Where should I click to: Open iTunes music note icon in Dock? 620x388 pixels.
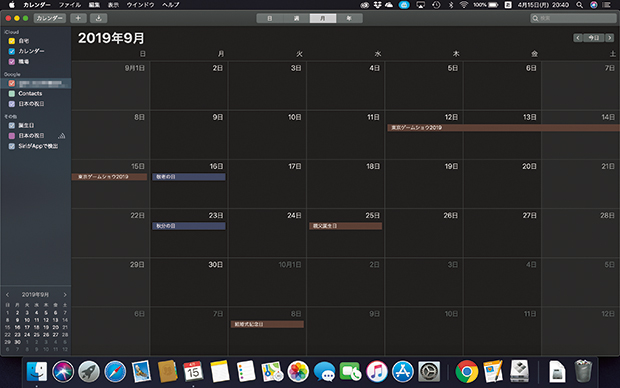[x=376, y=371]
